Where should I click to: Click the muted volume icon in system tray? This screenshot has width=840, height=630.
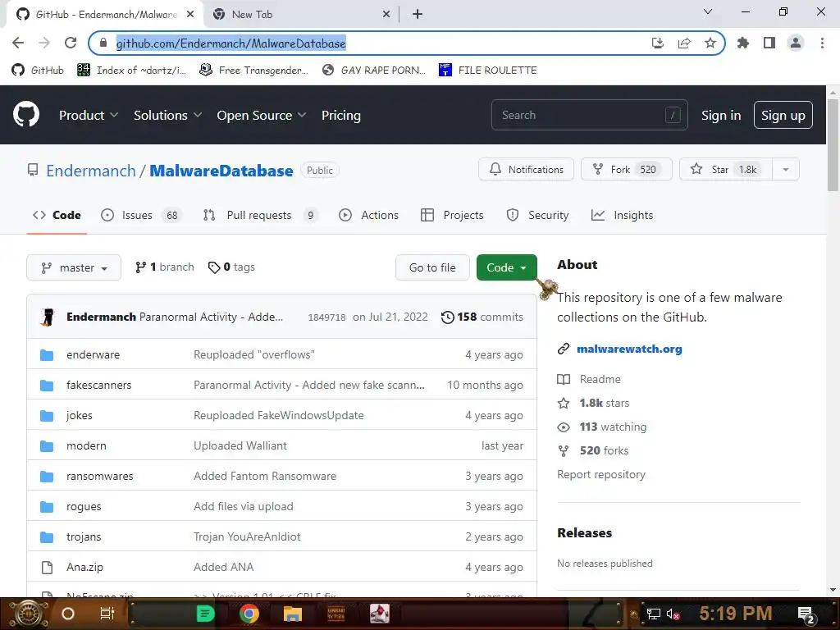[x=673, y=614]
